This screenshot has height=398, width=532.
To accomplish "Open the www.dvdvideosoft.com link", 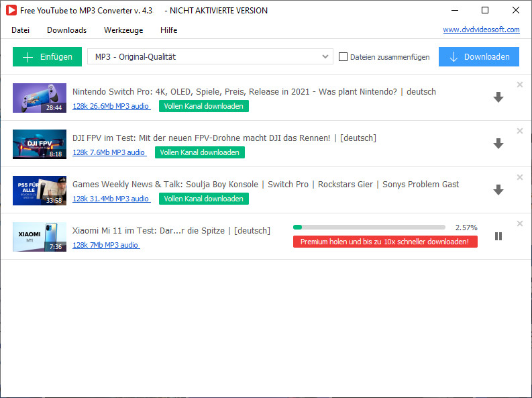I will (x=481, y=30).
